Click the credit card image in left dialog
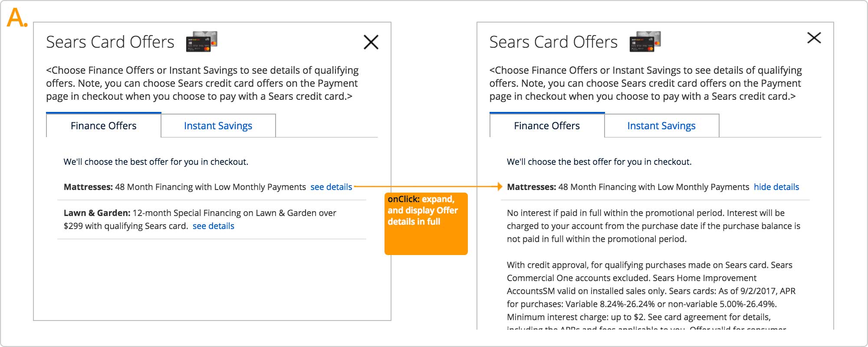This screenshot has height=347, width=868. 202,42
